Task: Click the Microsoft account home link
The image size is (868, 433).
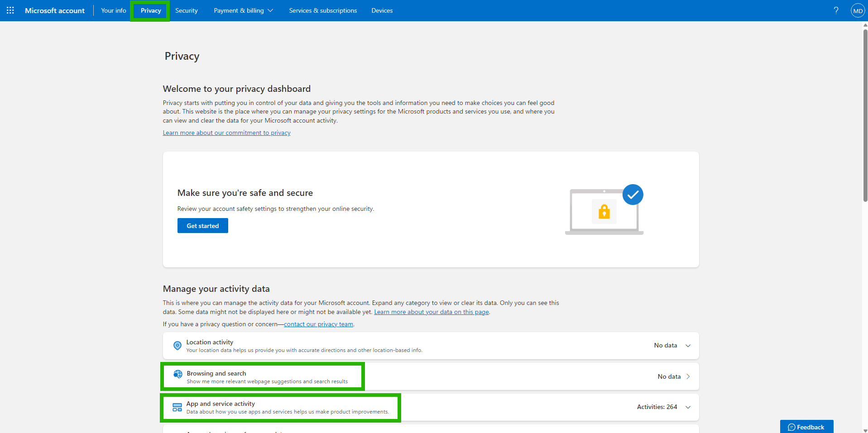Action: [x=55, y=10]
